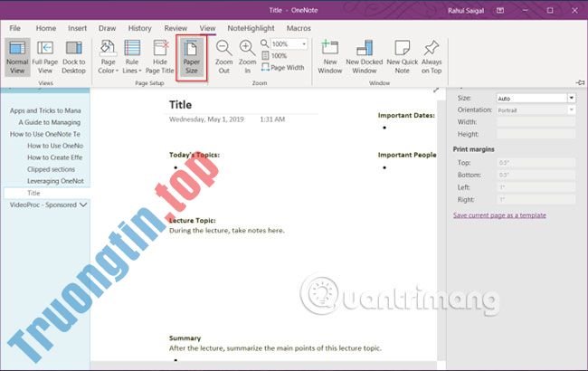Click the Left print margin field

tap(536, 187)
